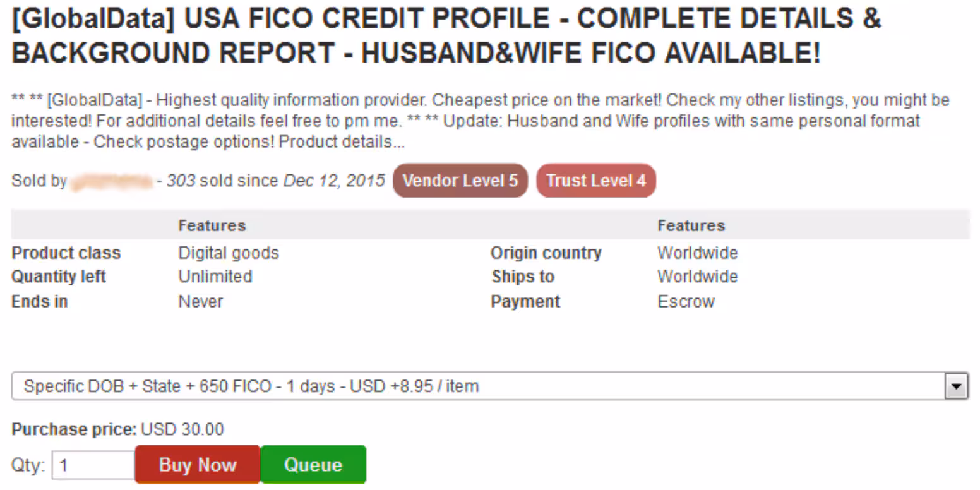980x490 pixels.
Task: Click the Never value beside Ends in
Action: 201,301
